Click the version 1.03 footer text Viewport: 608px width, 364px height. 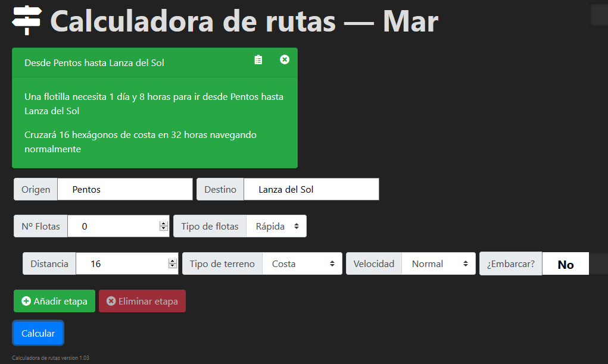[51, 357]
